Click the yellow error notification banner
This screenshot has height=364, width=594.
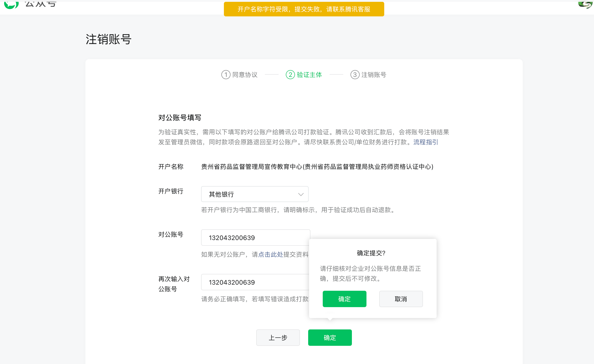click(x=304, y=9)
